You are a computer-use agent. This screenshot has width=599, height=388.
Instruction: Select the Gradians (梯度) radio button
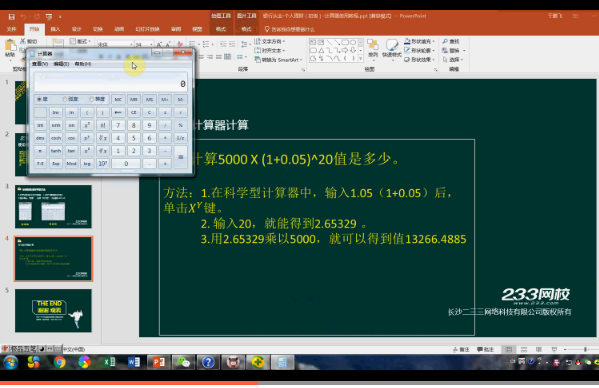click(x=97, y=99)
